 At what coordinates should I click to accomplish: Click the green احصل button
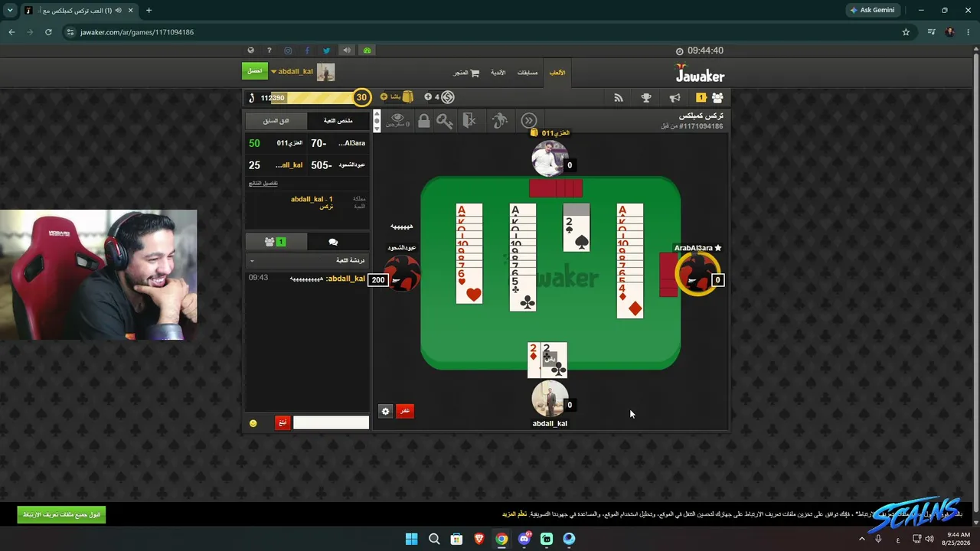tap(255, 71)
